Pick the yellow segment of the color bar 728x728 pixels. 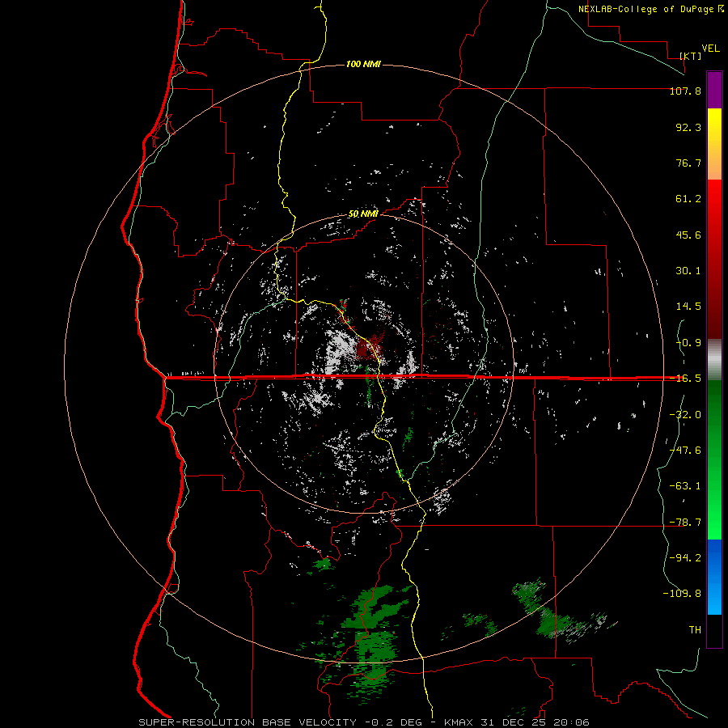pyautogui.click(x=714, y=144)
